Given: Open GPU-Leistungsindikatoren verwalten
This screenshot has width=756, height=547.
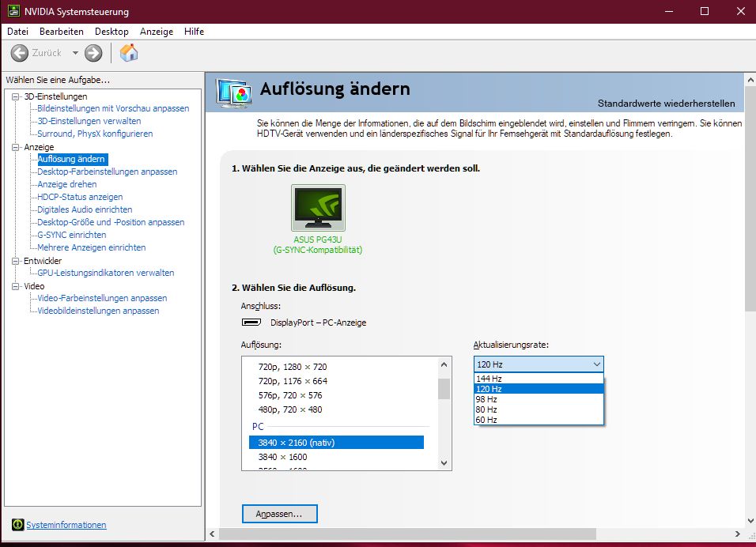Looking at the screenshot, I should (106, 273).
